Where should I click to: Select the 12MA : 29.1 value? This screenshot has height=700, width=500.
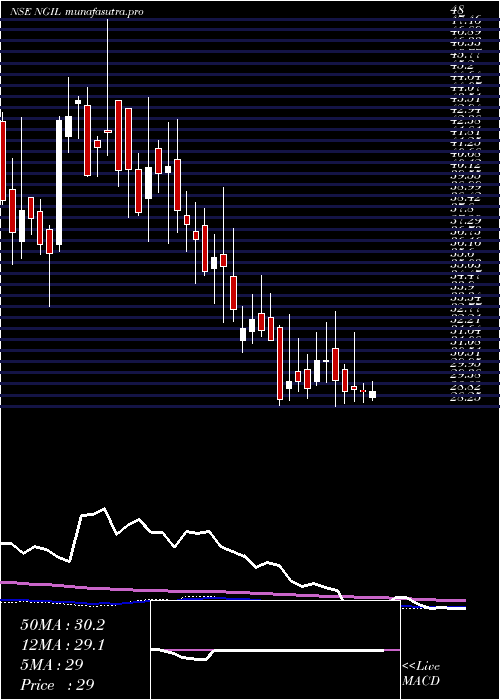point(62,645)
